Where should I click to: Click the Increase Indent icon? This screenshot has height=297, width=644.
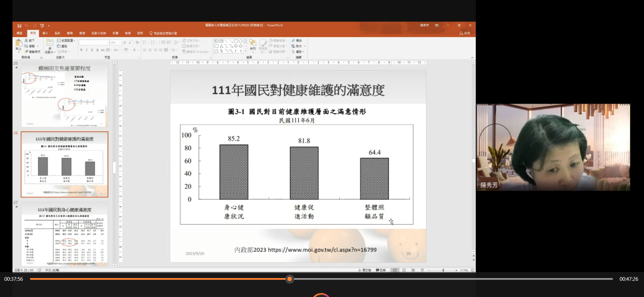168,42
